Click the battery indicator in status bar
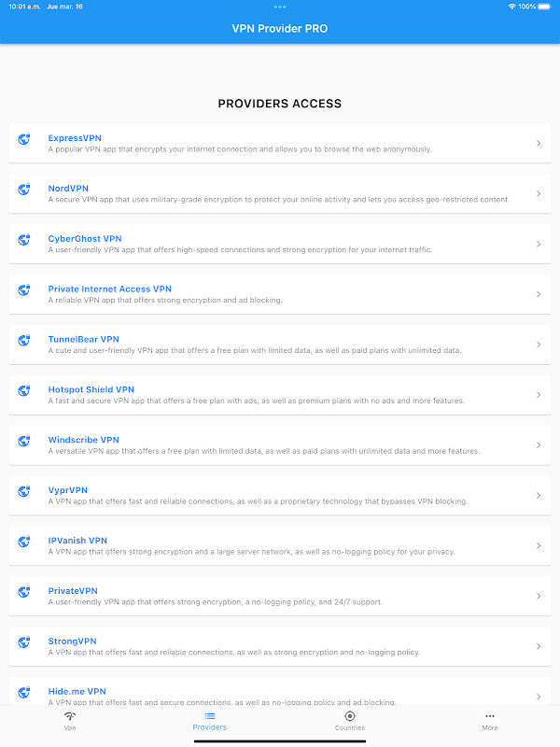The width and height of the screenshot is (560, 747). click(544, 7)
